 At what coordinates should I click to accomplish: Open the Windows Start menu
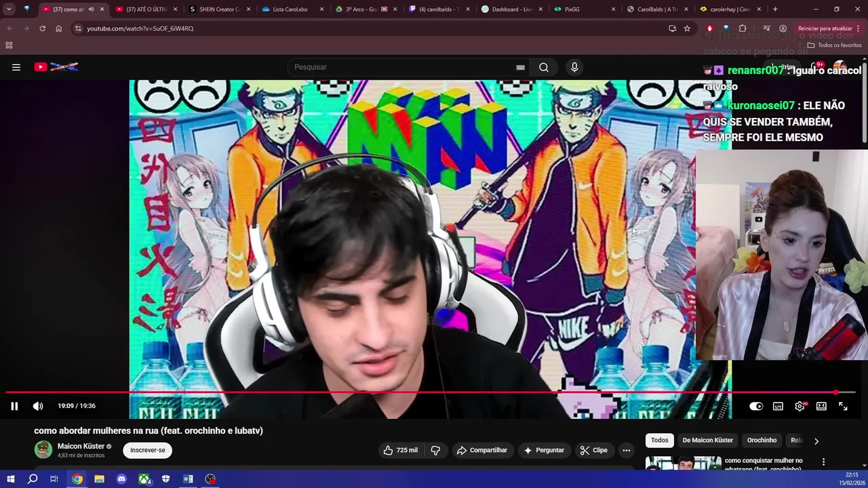coord(10,479)
